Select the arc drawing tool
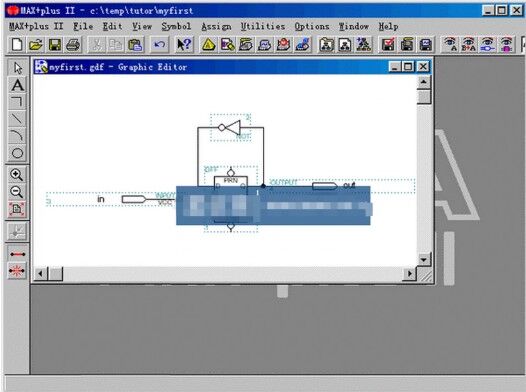 click(x=17, y=136)
